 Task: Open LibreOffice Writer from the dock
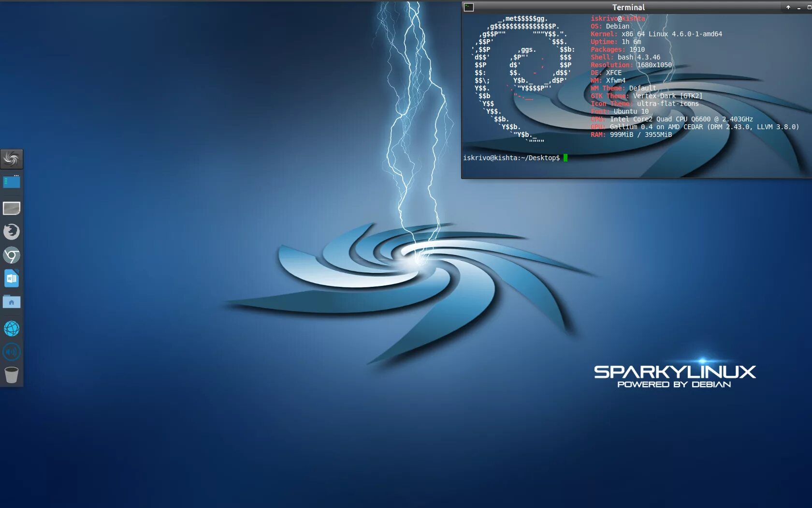tap(12, 279)
